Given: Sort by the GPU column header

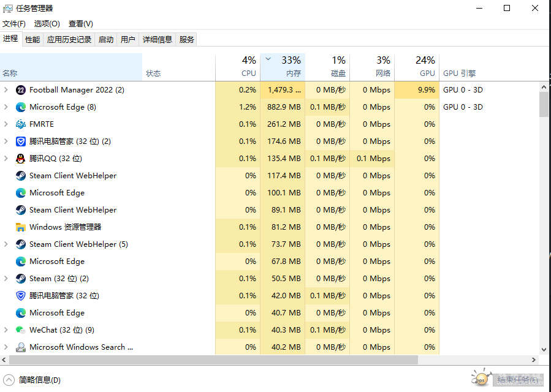Looking at the screenshot, I should (x=417, y=67).
